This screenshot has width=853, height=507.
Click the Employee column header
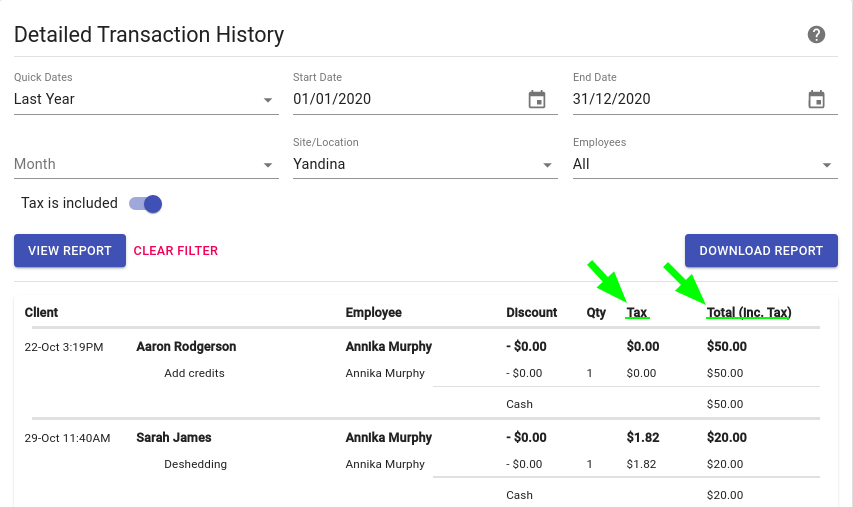374,313
